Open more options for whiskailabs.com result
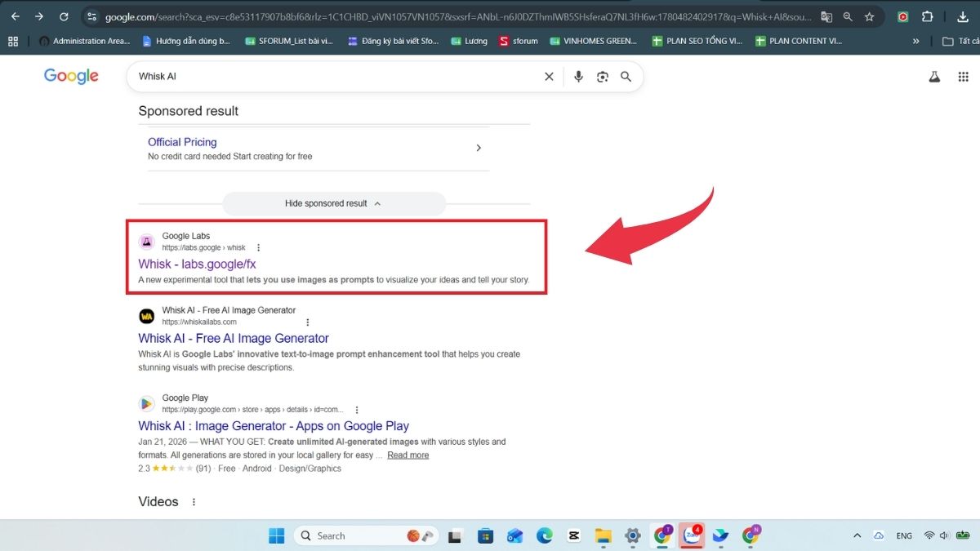The image size is (980, 551). tap(307, 322)
